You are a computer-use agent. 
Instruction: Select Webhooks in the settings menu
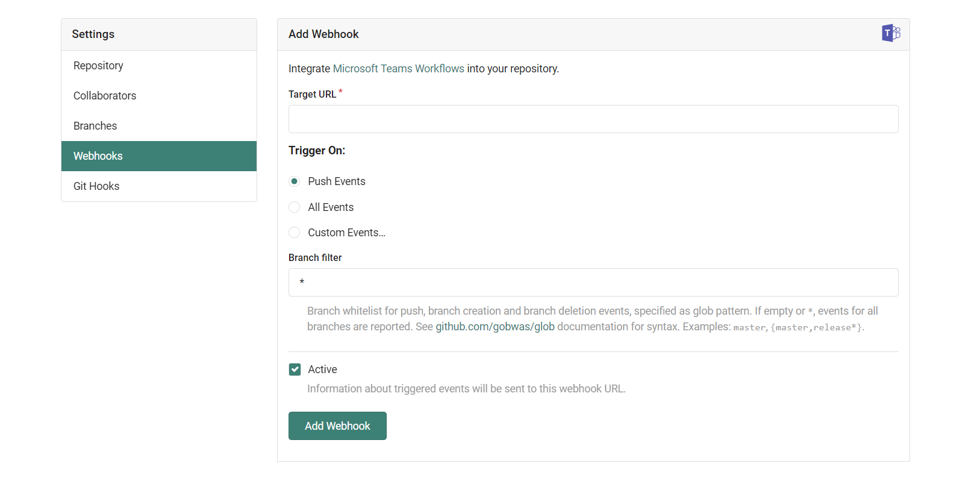tap(98, 156)
